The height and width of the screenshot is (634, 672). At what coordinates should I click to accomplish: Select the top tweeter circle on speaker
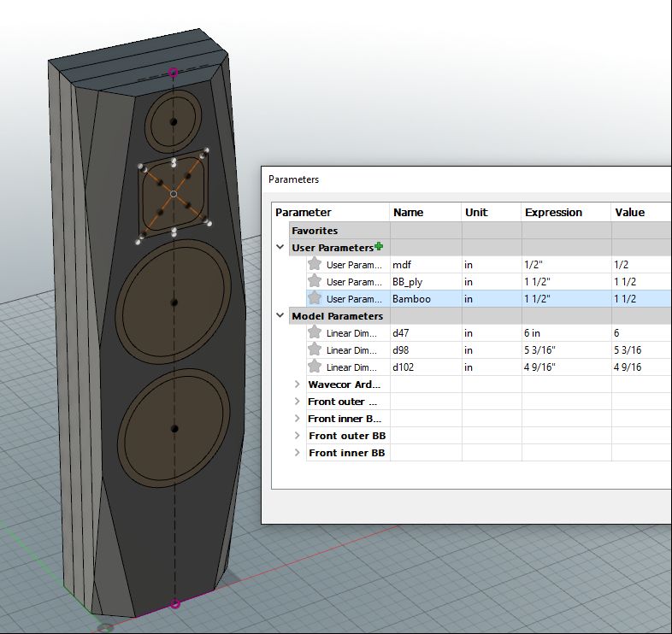pyautogui.click(x=174, y=121)
